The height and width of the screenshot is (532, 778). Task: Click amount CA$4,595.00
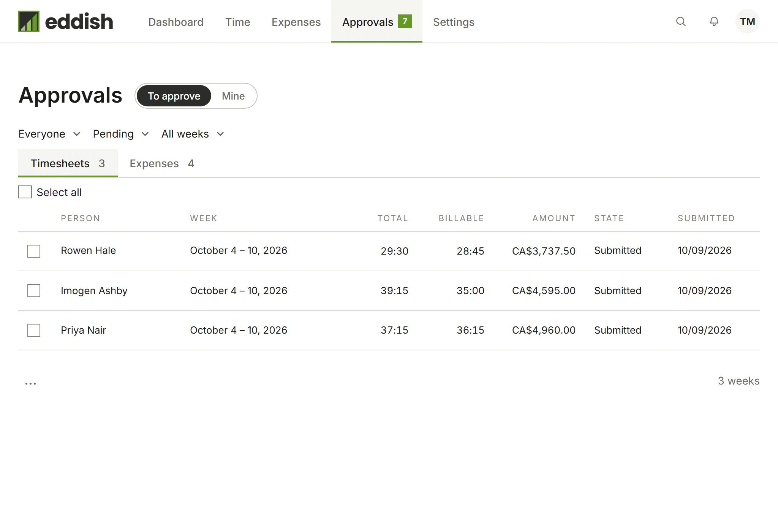click(544, 291)
